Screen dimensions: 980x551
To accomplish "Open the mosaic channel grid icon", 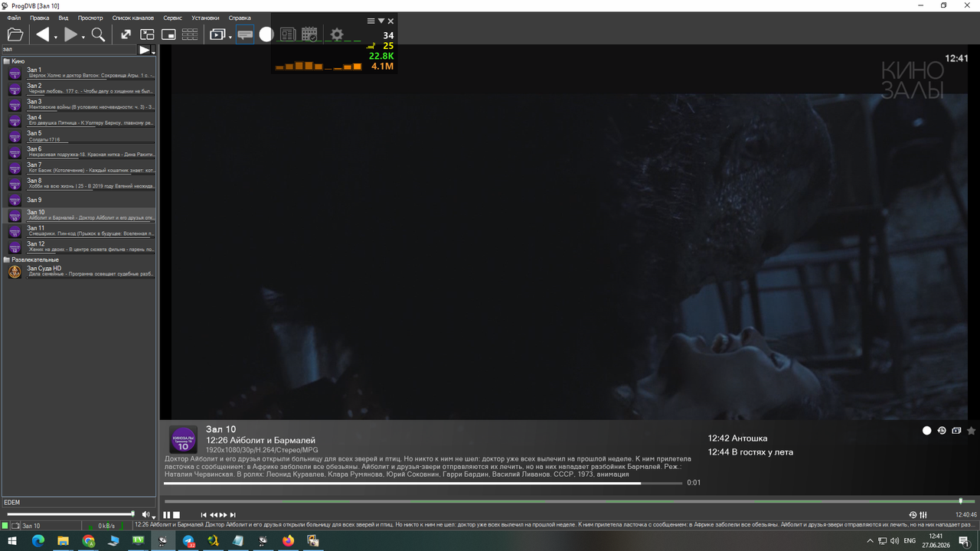I will pyautogui.click(x=190, y=34).
